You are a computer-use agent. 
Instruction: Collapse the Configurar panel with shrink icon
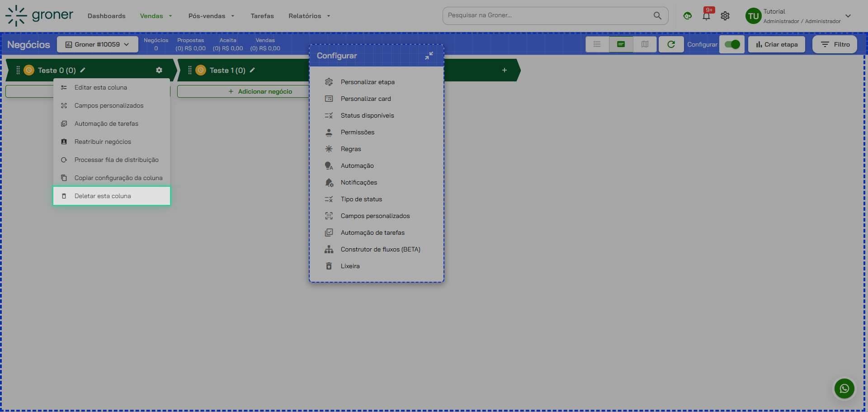(x=429, y=56)
